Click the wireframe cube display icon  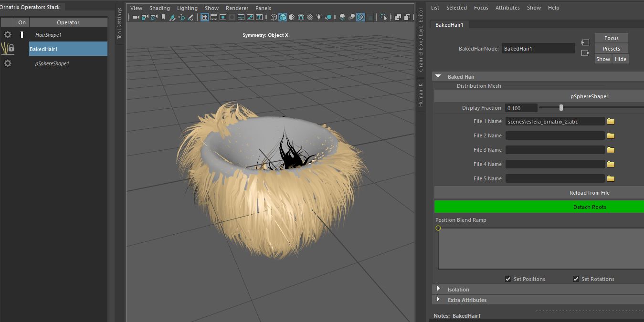tap(274, 17)
